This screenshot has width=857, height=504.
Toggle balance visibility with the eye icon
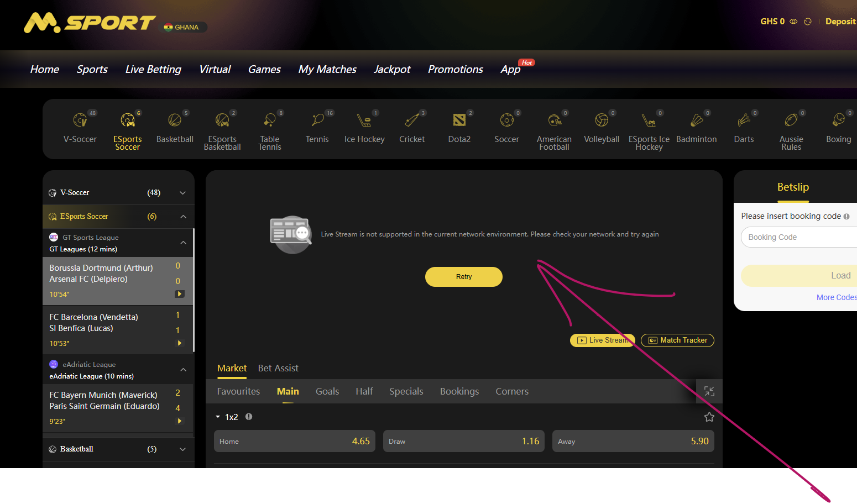click(x=793, y=22)
